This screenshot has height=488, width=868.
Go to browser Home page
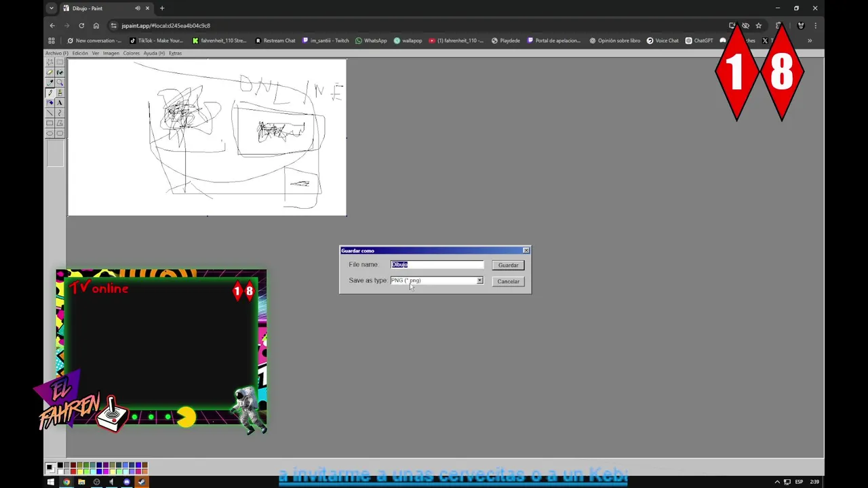point(96,26)
